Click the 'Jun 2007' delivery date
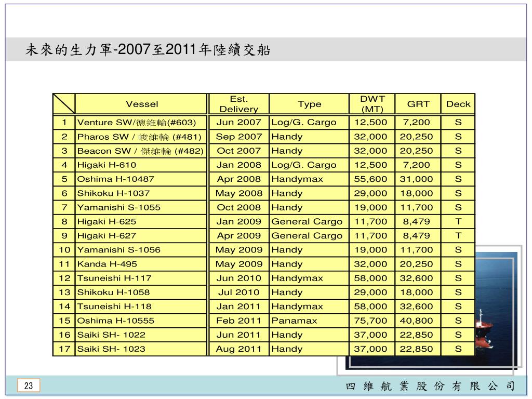This screenshot has width=532, height=399. 239,123
